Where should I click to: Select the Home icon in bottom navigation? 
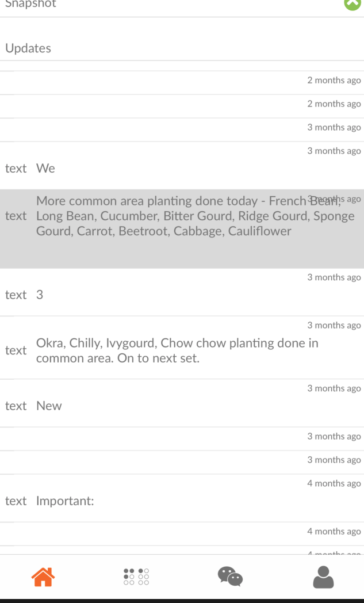click(43, 577)
